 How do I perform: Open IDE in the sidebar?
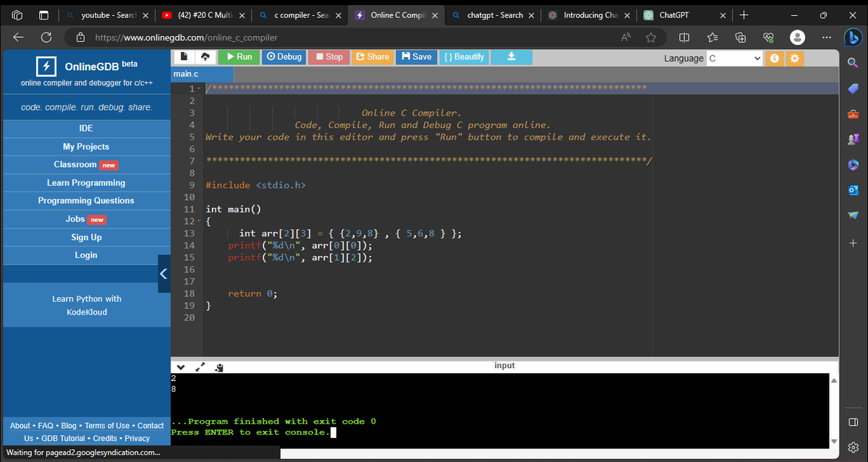coord(85,129)
